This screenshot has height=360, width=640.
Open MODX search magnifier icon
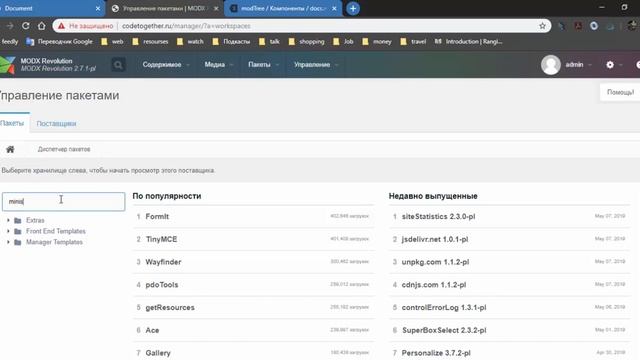(118, 64)
